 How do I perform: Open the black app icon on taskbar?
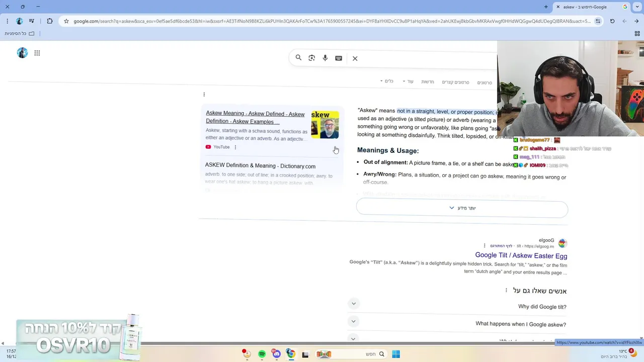click(305, 354)
